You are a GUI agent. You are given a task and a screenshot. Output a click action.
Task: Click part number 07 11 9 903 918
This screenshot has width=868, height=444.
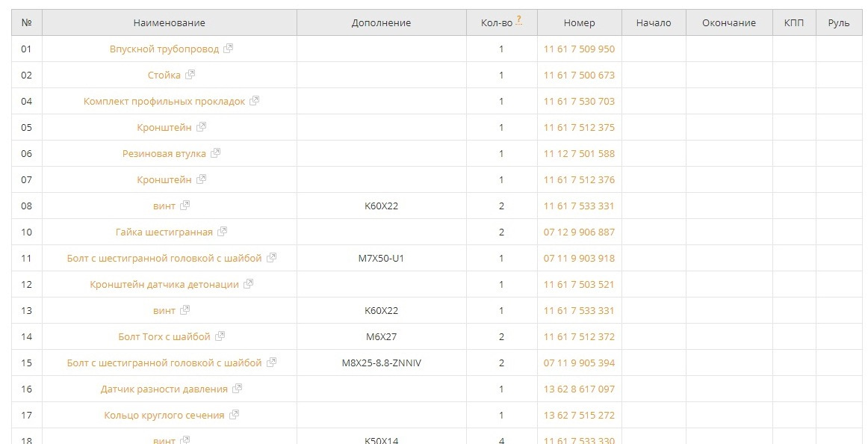pos(579,258)
